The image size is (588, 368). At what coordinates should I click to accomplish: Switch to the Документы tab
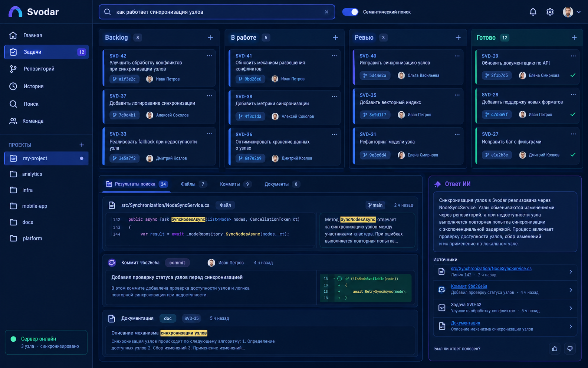tap(282, 184)
